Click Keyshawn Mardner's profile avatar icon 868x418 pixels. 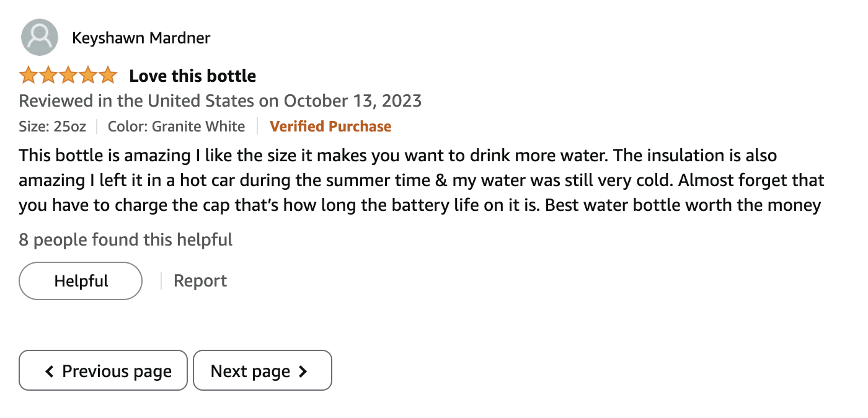click(x=40, y=37)
